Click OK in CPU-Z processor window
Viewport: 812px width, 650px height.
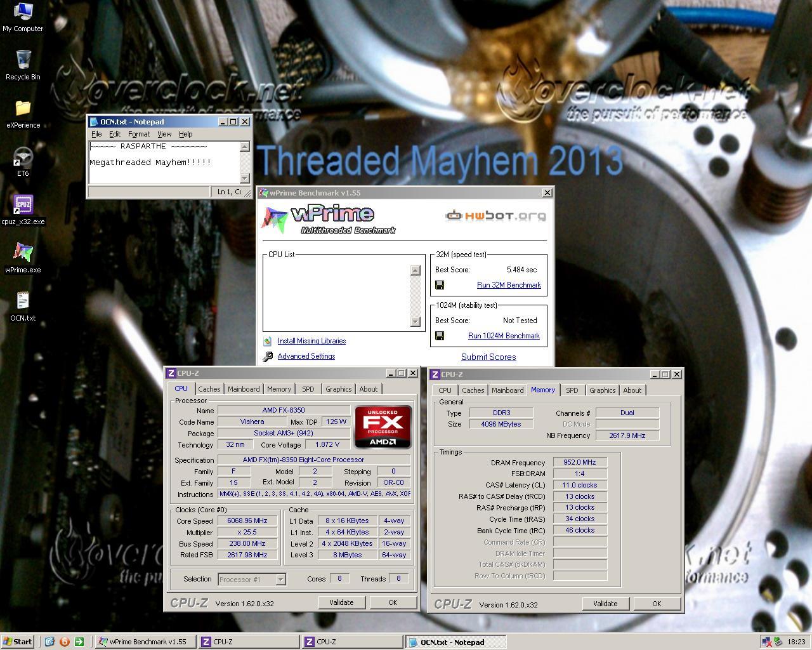(393, 602)
